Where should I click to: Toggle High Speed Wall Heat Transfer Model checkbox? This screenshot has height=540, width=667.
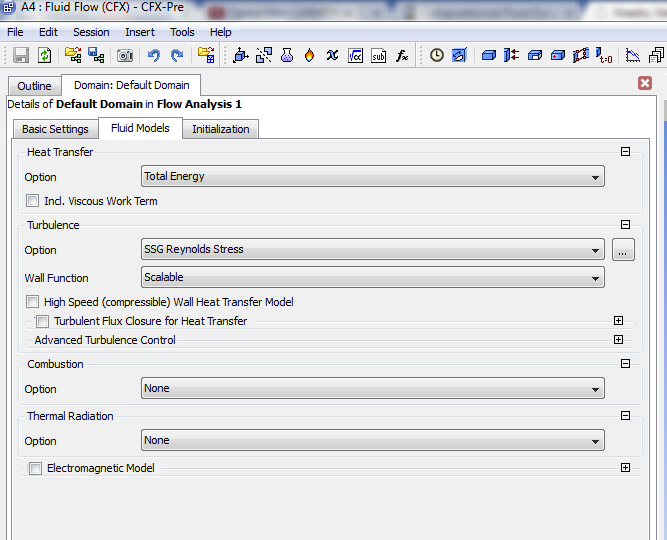coord(33,302)
